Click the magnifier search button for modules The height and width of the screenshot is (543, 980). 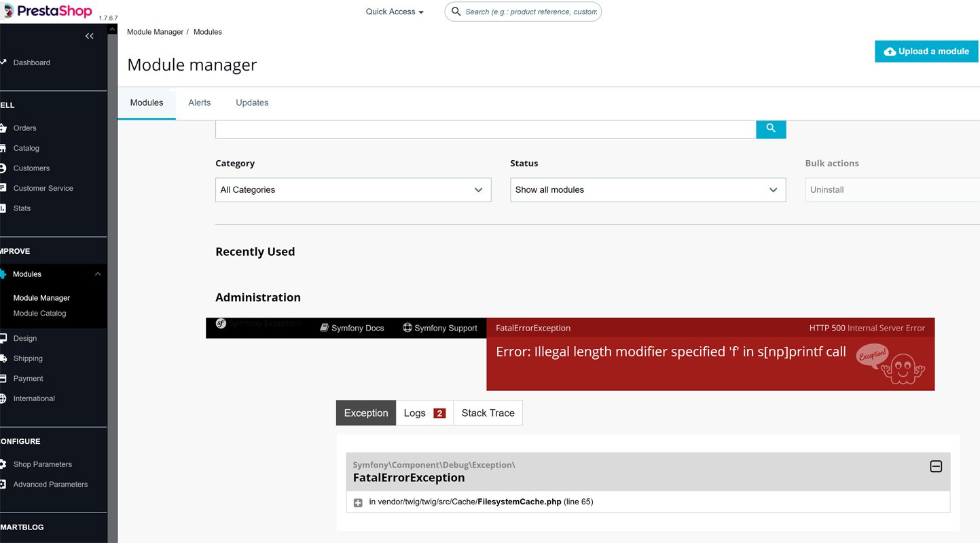[771, 128]
